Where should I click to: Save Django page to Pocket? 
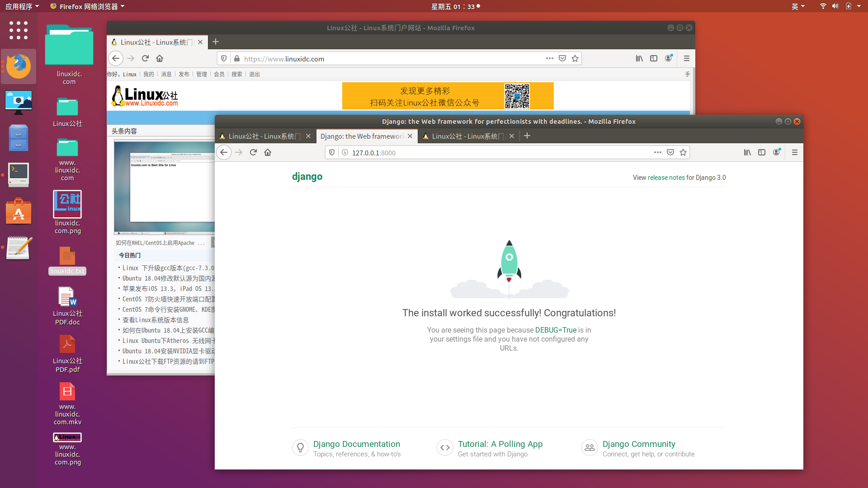coord(670,153)
